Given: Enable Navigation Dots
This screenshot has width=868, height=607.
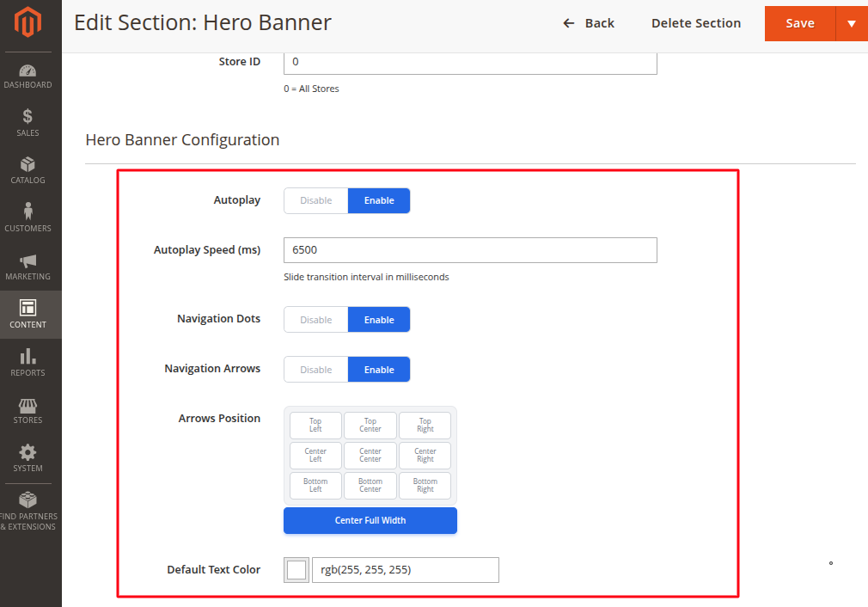Looking at the screenshot, I should [x=379, y=320].
